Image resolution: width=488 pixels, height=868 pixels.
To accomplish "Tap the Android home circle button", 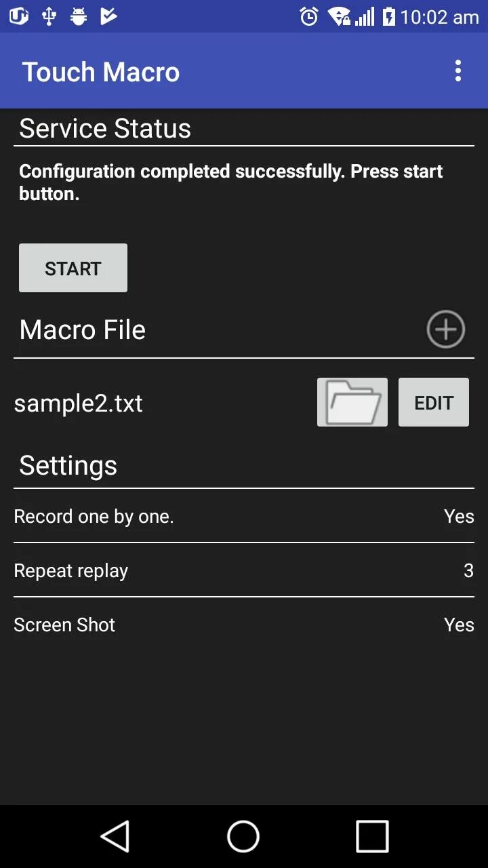I will 243,836.
